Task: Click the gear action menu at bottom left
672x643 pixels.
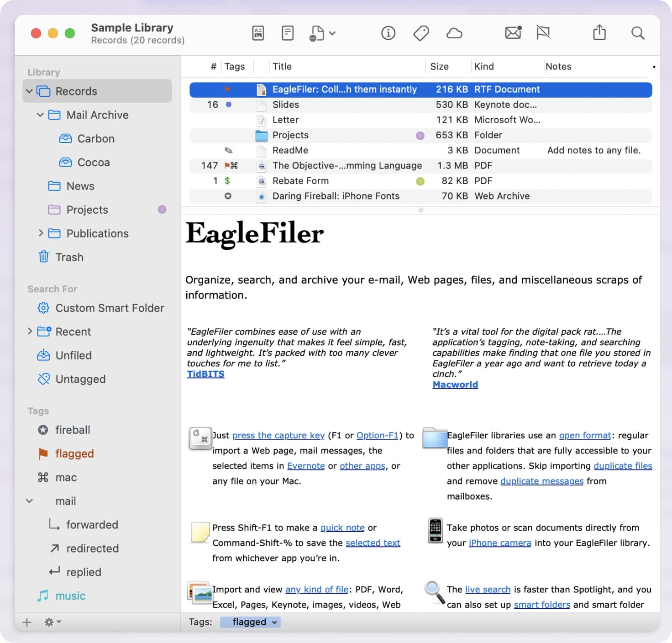Action: (50, 622)
